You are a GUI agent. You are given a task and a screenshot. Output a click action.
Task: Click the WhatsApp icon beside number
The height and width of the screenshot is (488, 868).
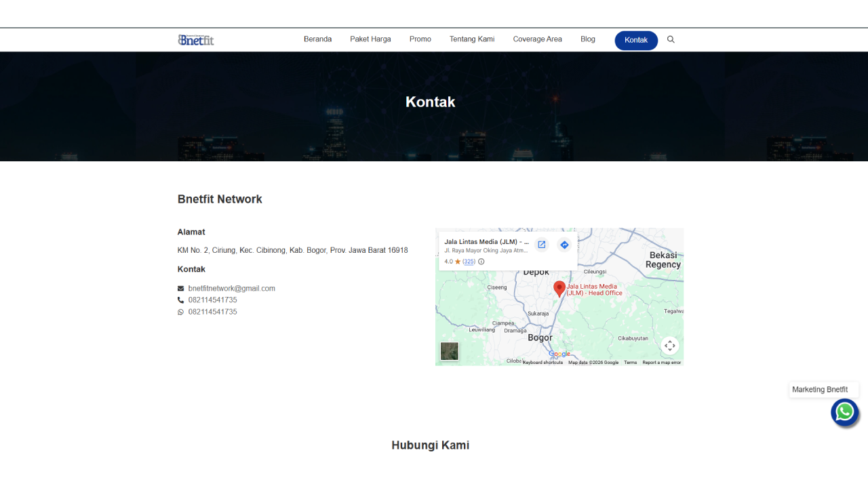tap(180, 312)
